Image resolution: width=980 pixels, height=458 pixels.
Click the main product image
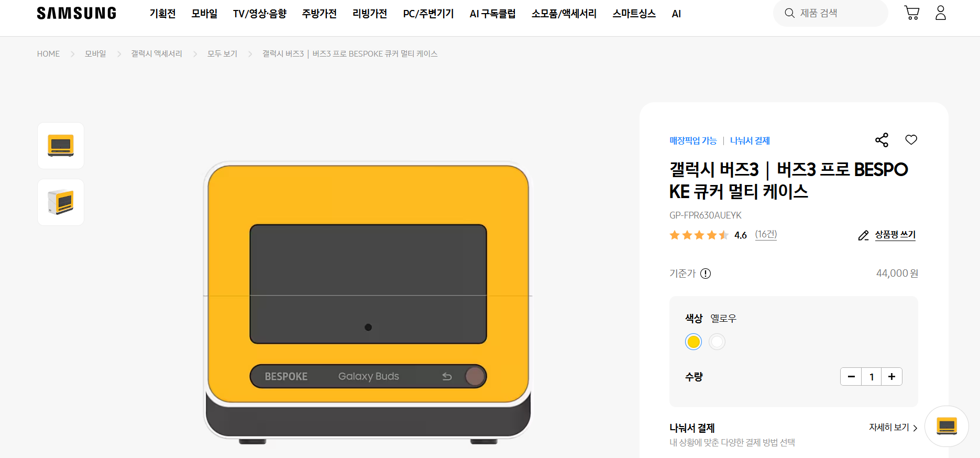pyautogui.click(x=368, y=303)
